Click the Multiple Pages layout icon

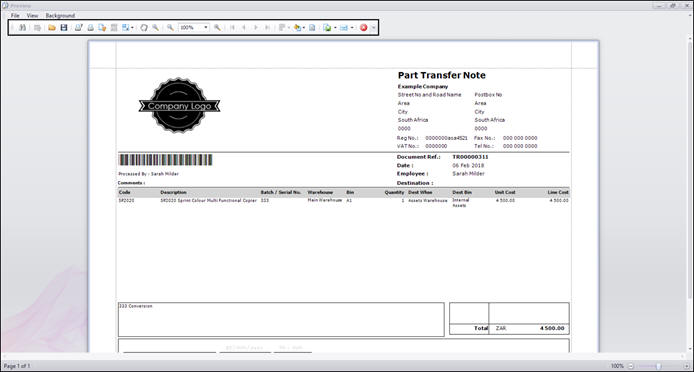[282, 27]
